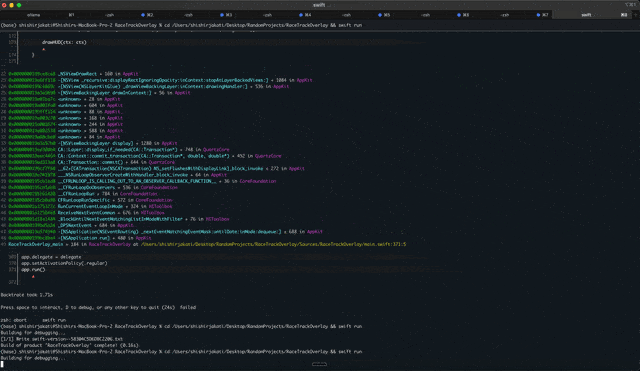
Task: Click the CA::Transaction::commit() frame line
Action: click(x=88, y=162)
